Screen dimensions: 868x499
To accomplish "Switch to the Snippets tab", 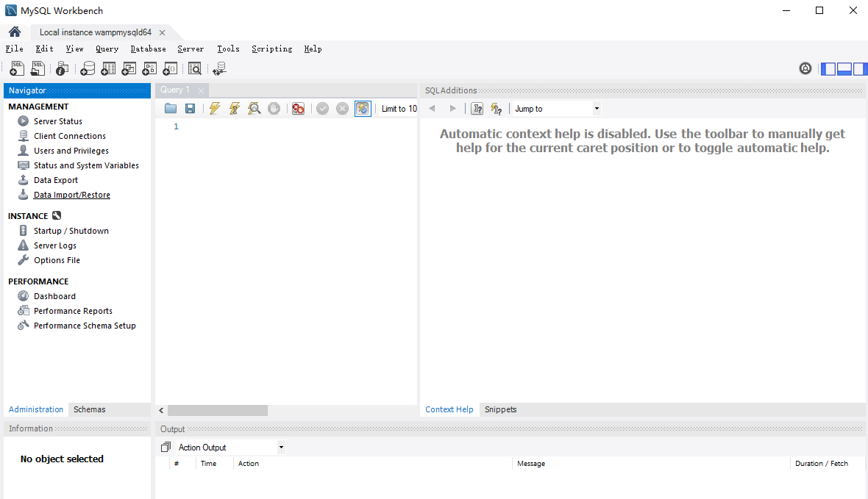I will coord(500,409).
